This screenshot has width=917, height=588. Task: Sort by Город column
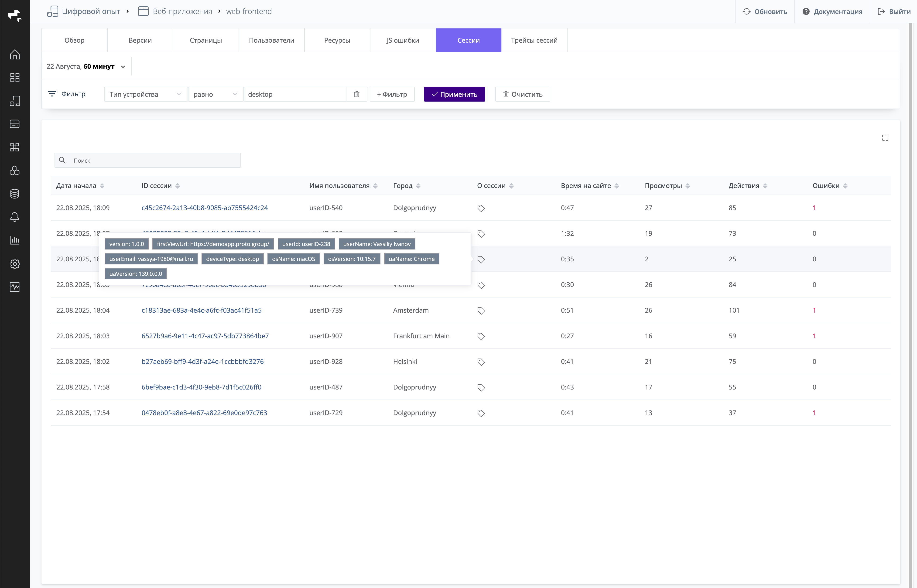(418, 186)
